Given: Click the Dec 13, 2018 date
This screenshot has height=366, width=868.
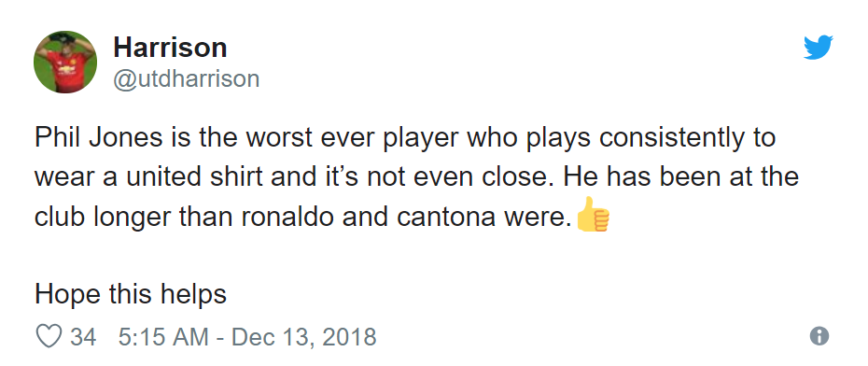Looking at the screenshot, I should pyautogui.click(x=304, y=337).
